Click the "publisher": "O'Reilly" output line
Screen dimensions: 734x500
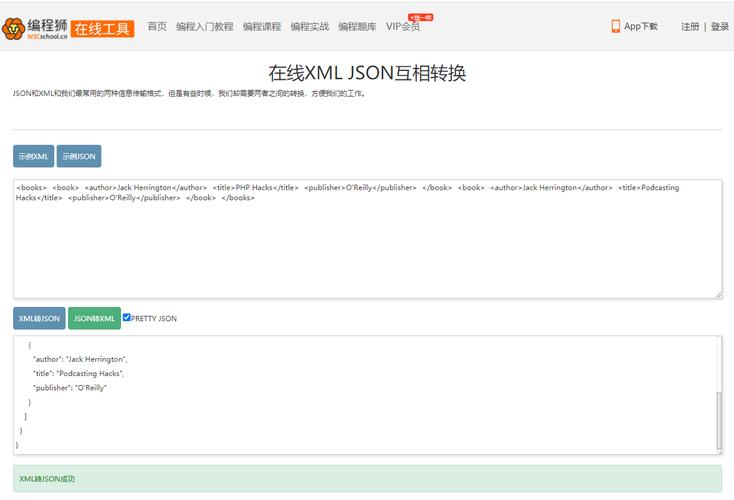click(x=70, y=388)
